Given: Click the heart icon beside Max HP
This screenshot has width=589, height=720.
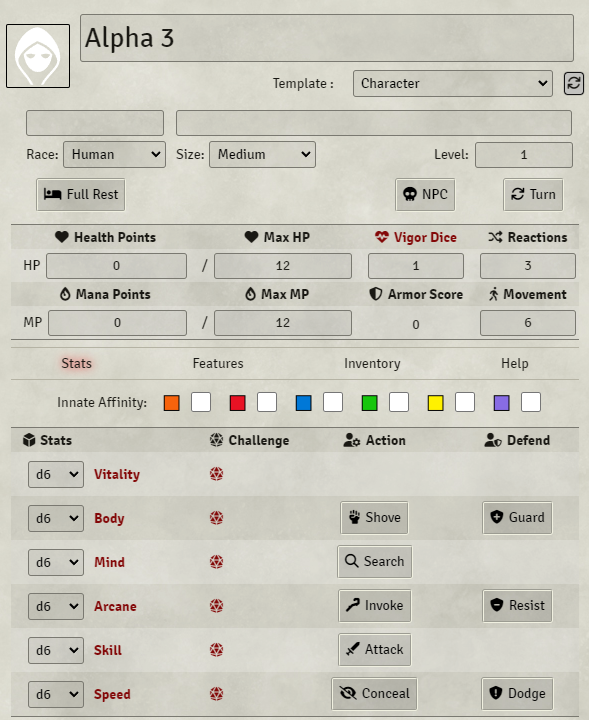Looking at the screenshot, I should (x=251, y=237).
